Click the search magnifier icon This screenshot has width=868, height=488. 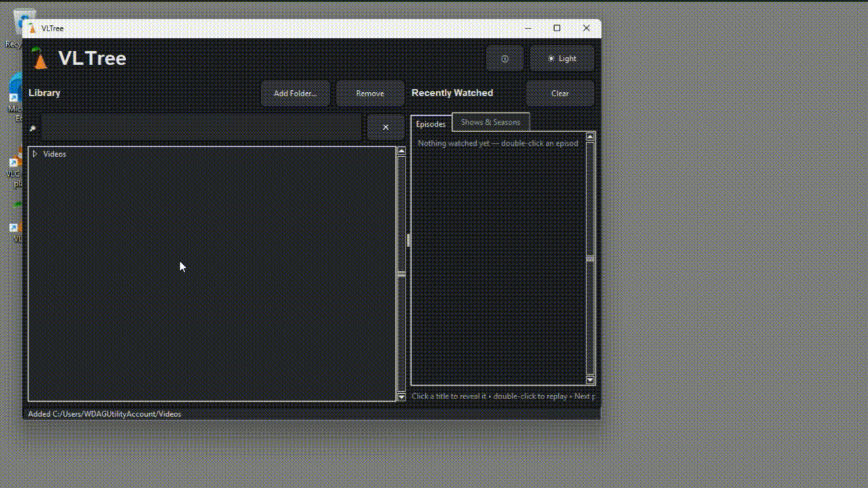coord(32,128)
